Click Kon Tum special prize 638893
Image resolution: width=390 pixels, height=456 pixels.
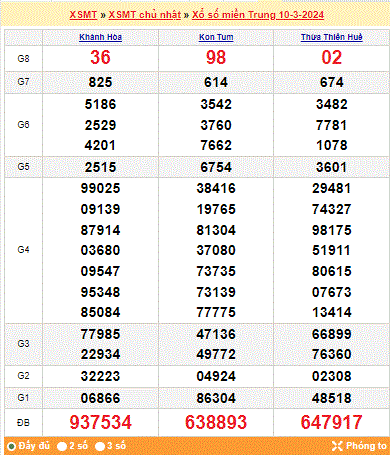216,422
